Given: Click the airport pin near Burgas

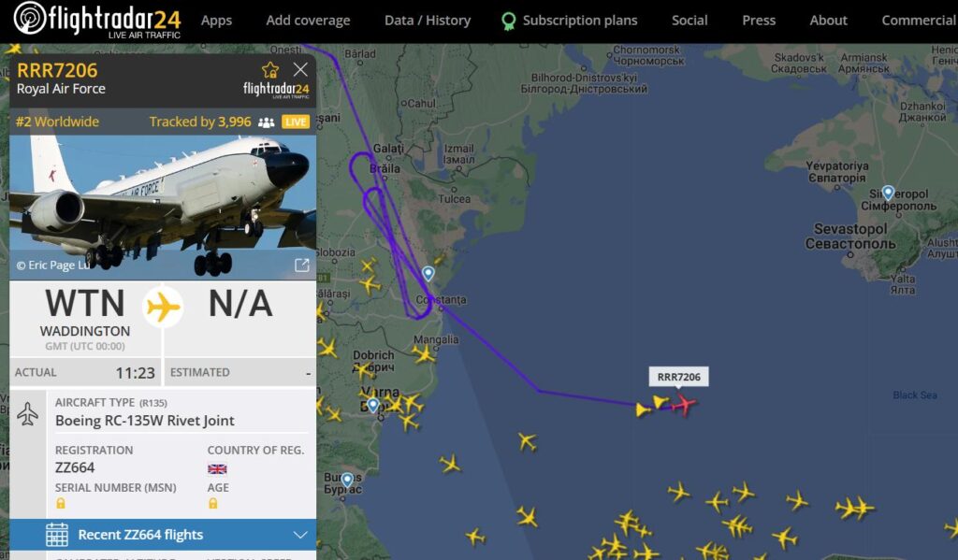Looking at the screenshot, I should coord(347,480).
